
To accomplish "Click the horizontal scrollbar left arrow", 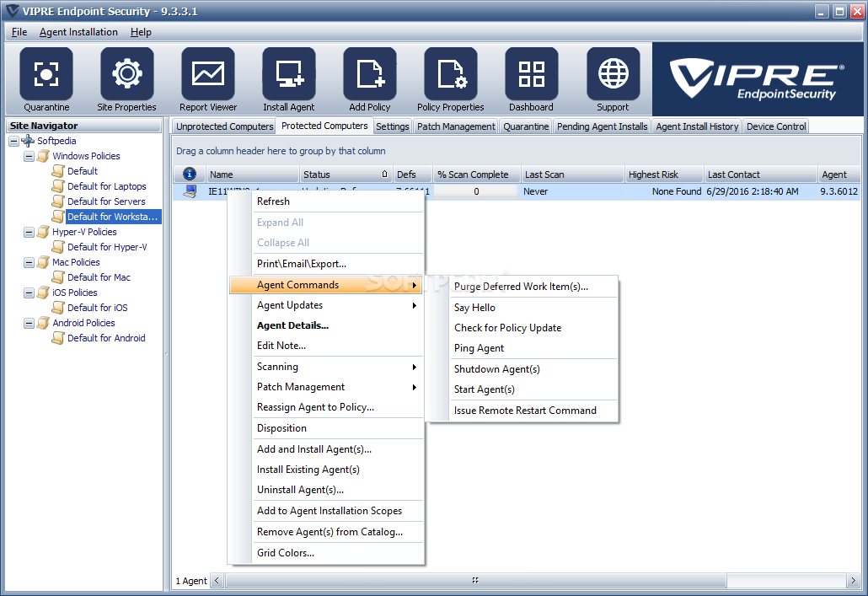I will [x=217, y=581].
